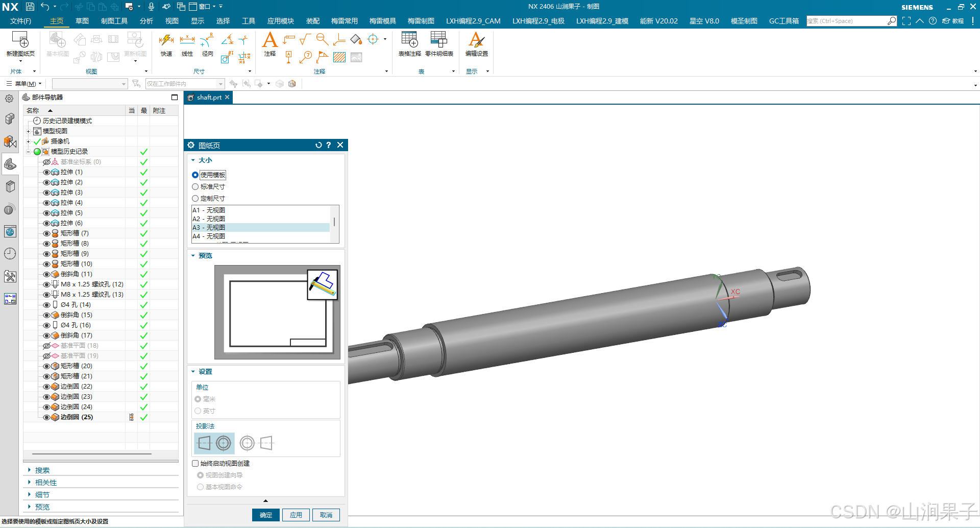
Task: Click the settings gear in resource bar
Action: (9, 99)
